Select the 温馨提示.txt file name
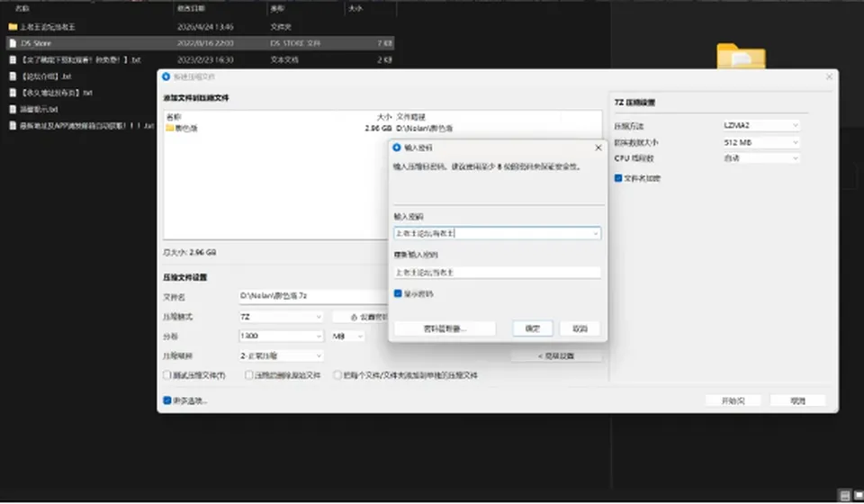 pos(39,109)
